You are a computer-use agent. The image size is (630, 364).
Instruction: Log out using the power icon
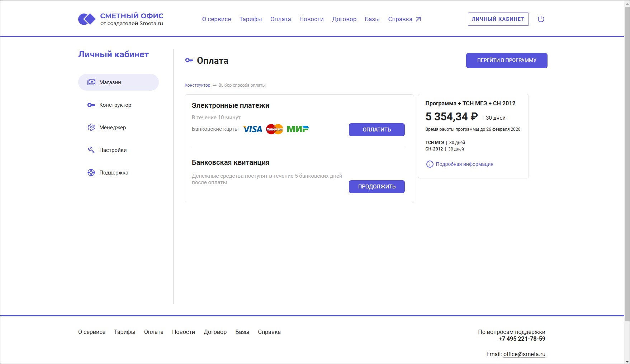point(541,19)
